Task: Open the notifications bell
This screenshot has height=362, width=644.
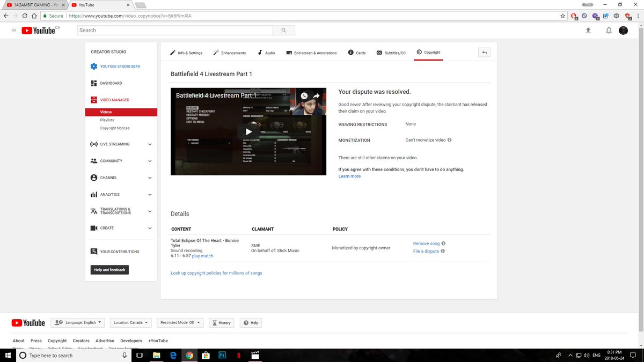Action: point(609,31)
